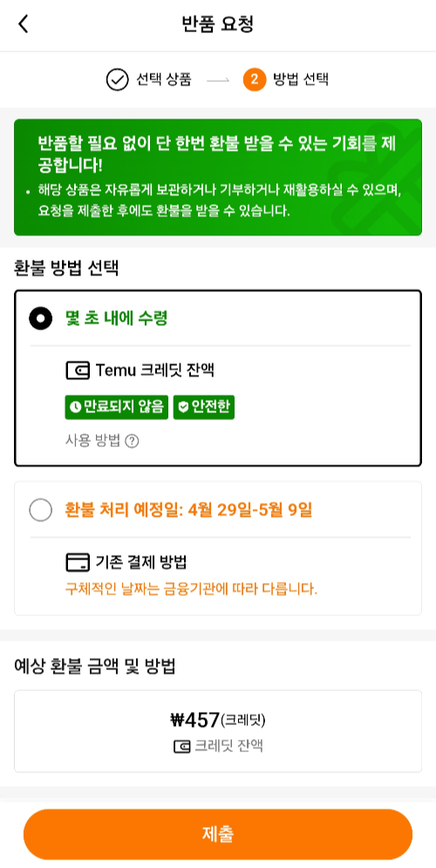This screenshot has width=436, height=868.
Task: Tap the clock icon in 만료되지 않음 badge
Action: [75, 408]
